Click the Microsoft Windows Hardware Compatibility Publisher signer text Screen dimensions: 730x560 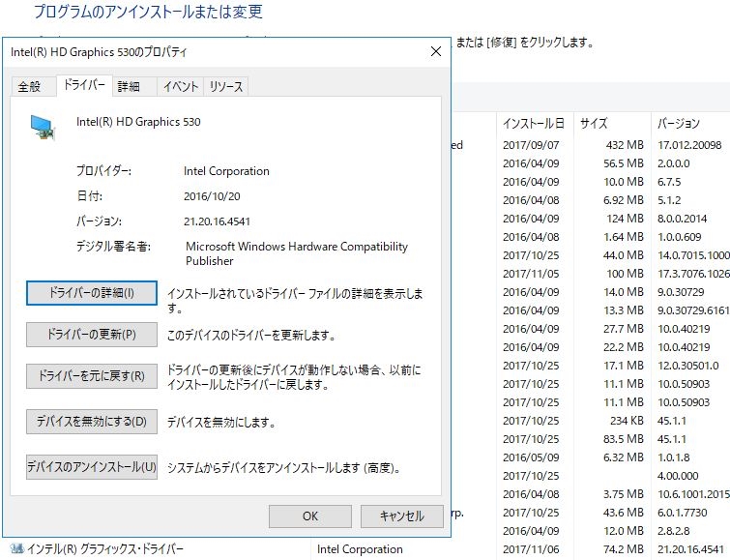[297, 253]
